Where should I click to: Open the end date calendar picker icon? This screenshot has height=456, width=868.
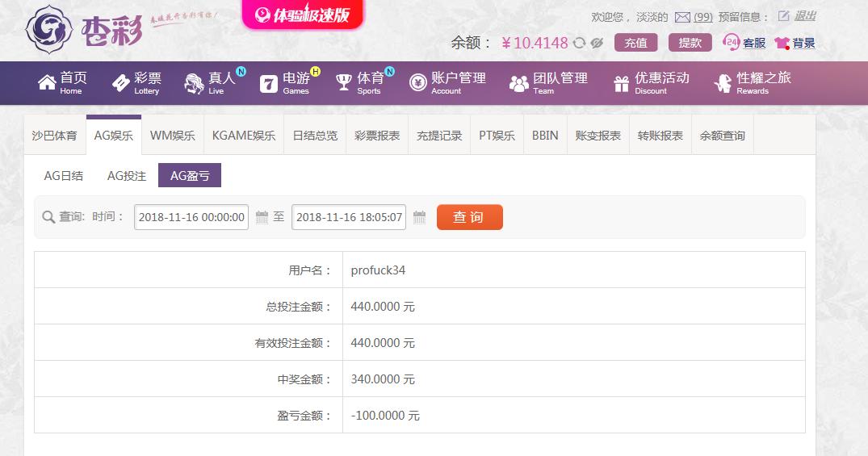pyautogui.click(x=420, y=217)
